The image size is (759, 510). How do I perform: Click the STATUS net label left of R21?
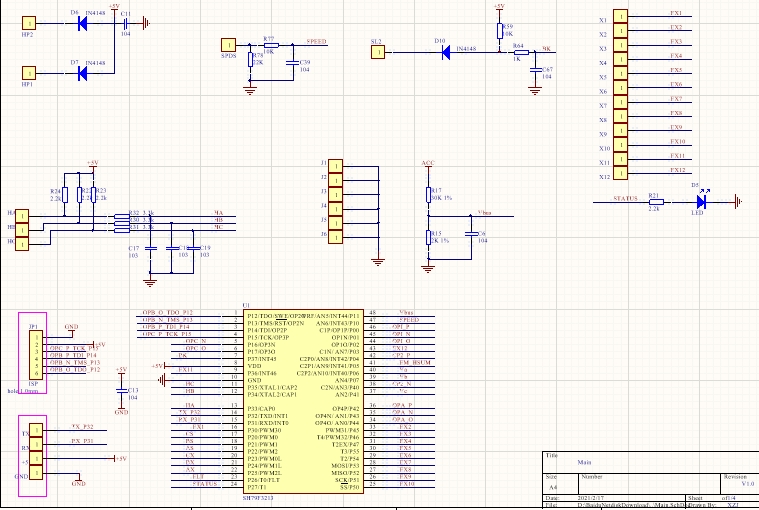click(625, 198)
